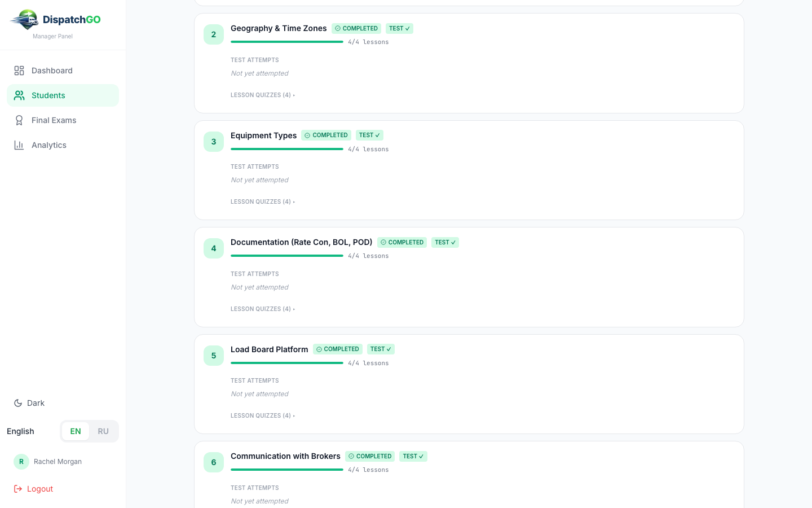
Task: Click the Equipment Types title
Action: [x=263, y=135]
